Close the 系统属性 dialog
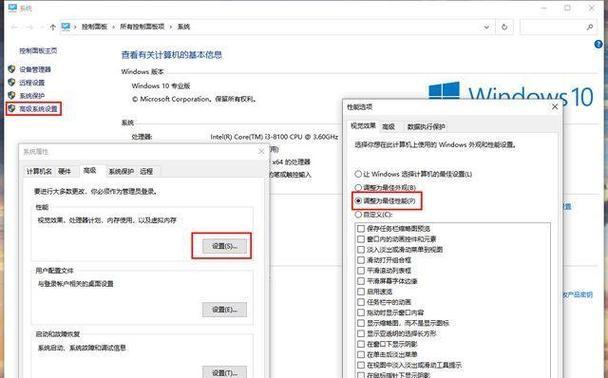The width and height of the screenshot is (608, 378). point(261,152)
